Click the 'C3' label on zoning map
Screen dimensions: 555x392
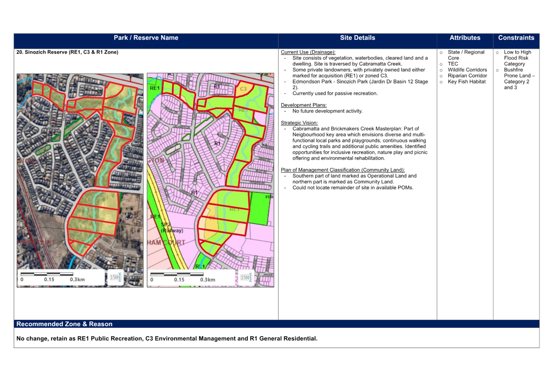243,89
